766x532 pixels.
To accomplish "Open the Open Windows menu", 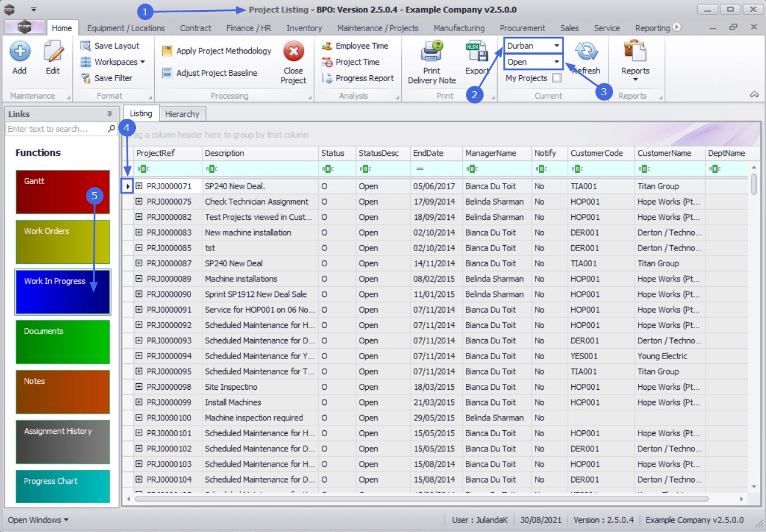I will point(38,520).
